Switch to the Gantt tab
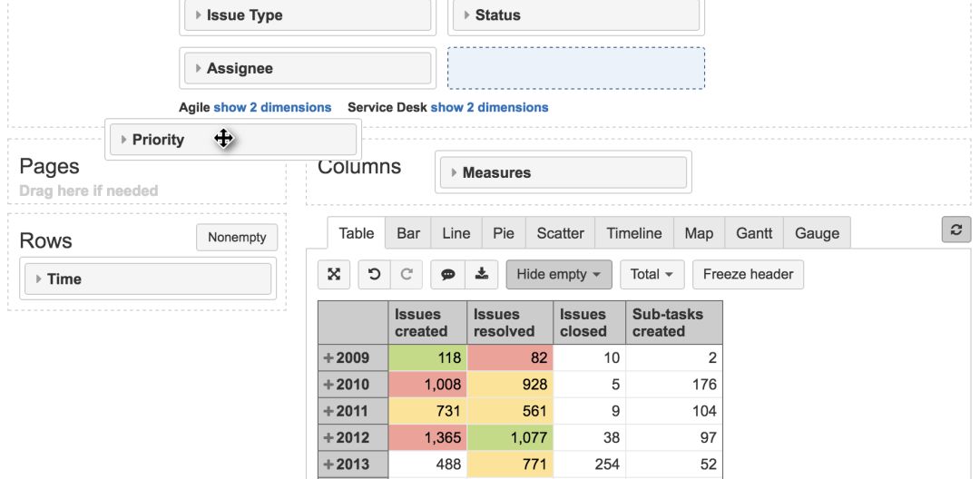 (754, 233)
